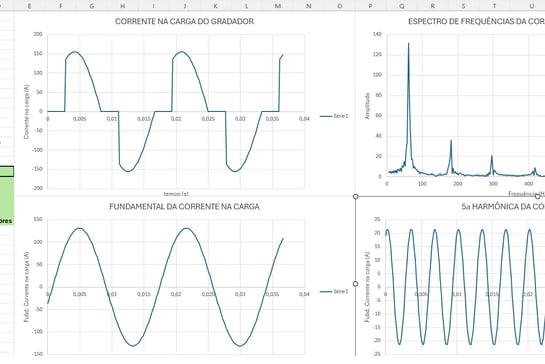Select the column F header
The width and height of the screenshot is (545, 364).
click(x=61, y=6)
